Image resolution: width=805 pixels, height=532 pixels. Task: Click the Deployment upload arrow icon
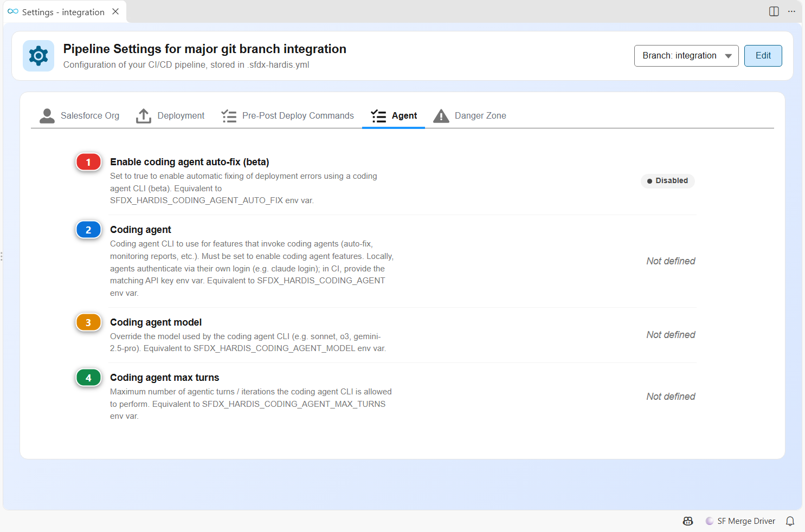coord(144,115)
